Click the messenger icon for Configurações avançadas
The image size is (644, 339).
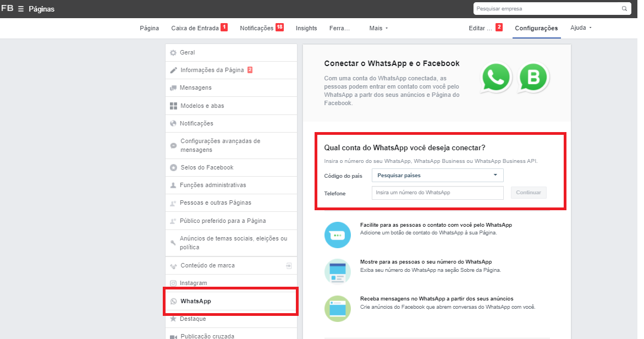tap(173, 145)
